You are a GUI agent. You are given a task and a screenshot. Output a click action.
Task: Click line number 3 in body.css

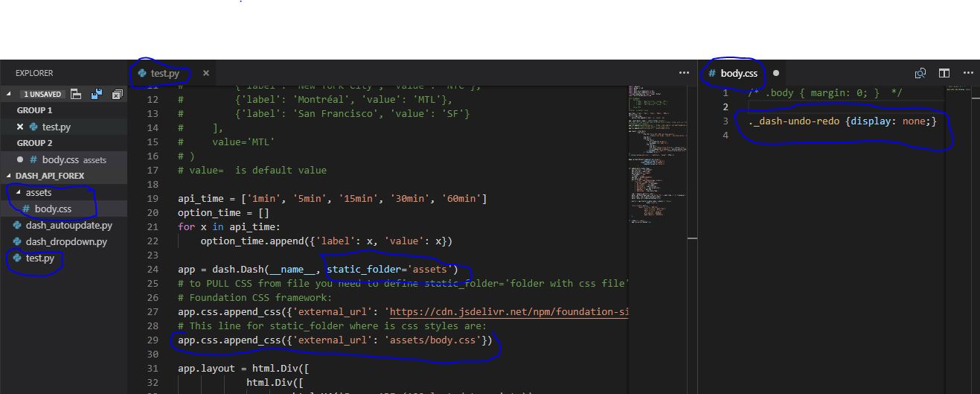tap(726, 121)
